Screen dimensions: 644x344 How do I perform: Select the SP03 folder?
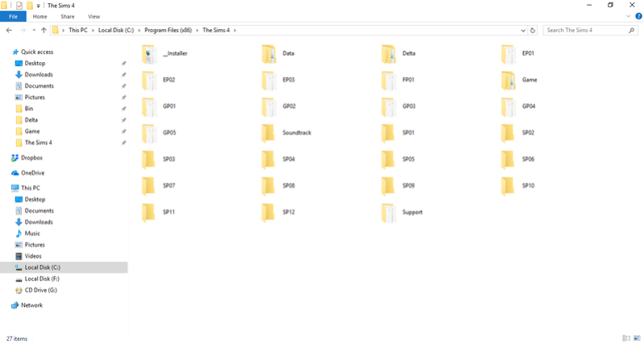click(x=159, y=160)
